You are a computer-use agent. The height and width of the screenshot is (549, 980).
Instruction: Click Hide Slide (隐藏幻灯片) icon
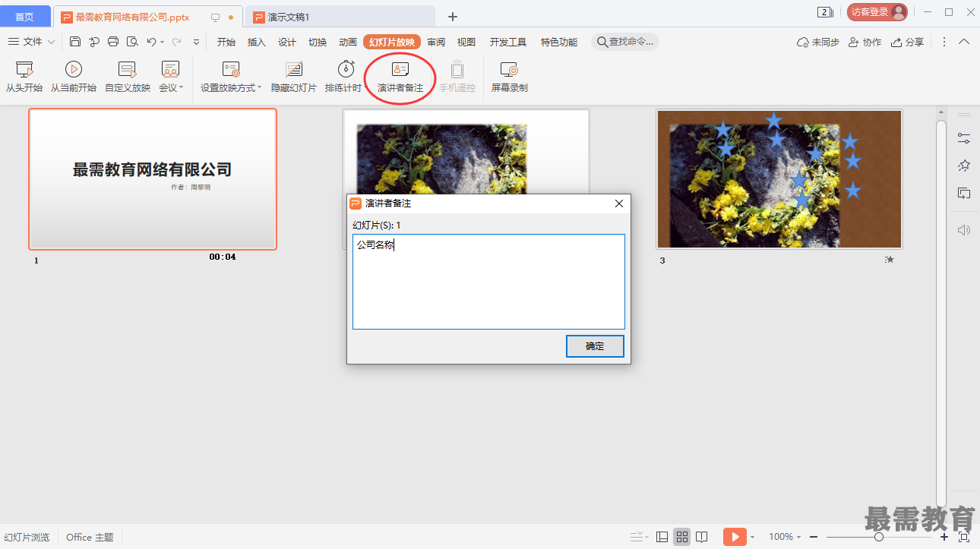pos(294,77)
